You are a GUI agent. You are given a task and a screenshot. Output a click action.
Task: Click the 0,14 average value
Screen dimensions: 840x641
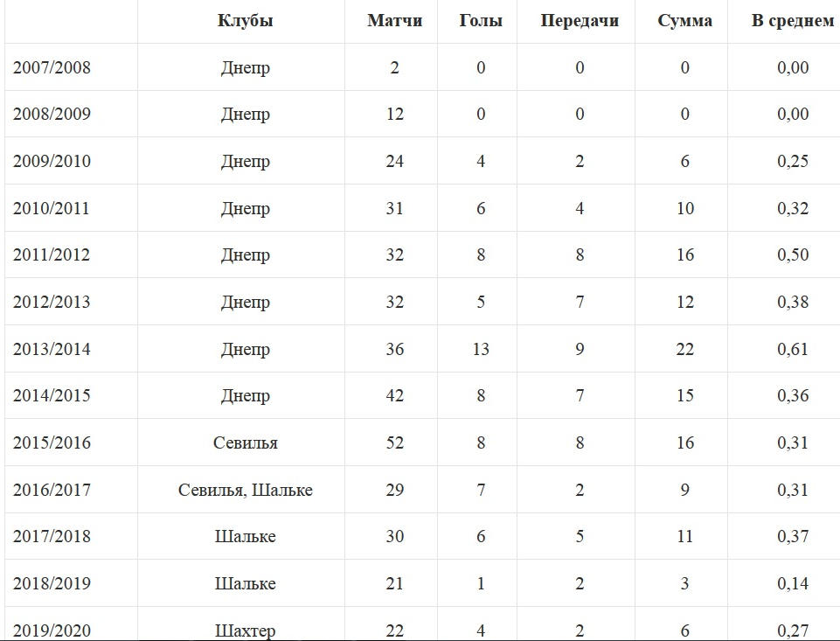coord(793,583)
